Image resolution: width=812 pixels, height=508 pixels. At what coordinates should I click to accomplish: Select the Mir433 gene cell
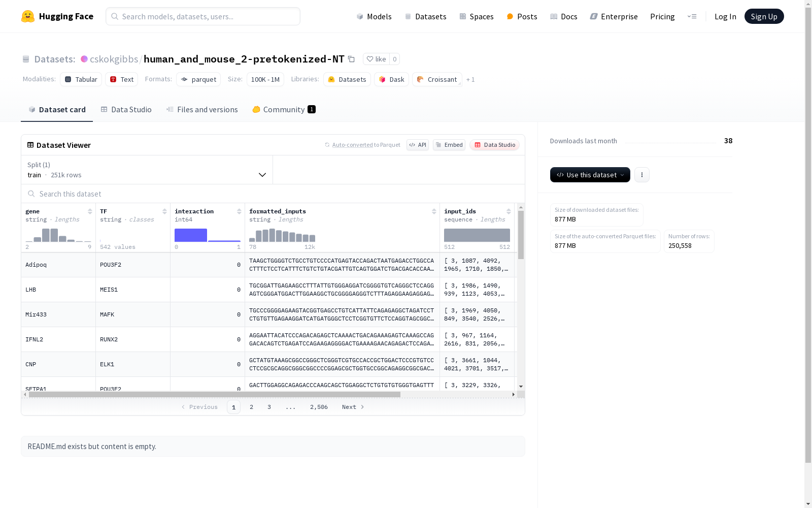(x=58, y=314)
